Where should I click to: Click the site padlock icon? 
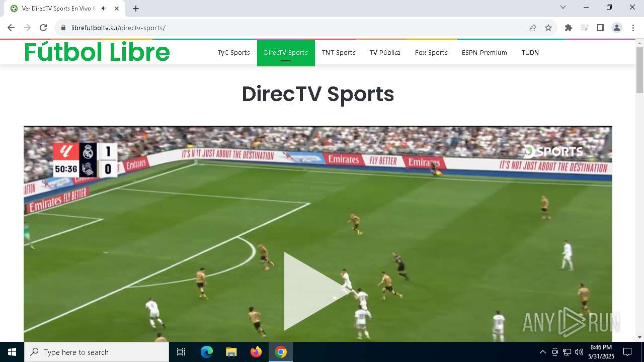coord(63,28)
